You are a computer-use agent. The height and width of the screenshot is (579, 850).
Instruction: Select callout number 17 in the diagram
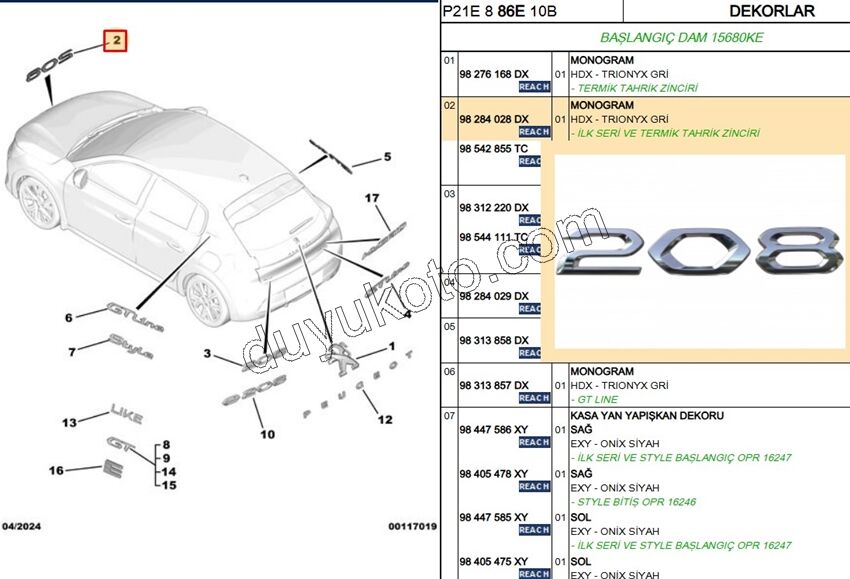372,198
